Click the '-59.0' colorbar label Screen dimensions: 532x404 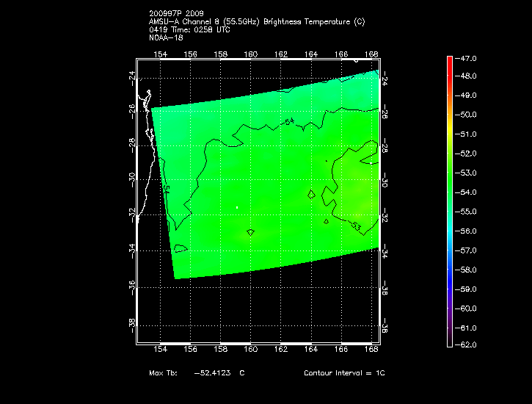coord(465,289)
